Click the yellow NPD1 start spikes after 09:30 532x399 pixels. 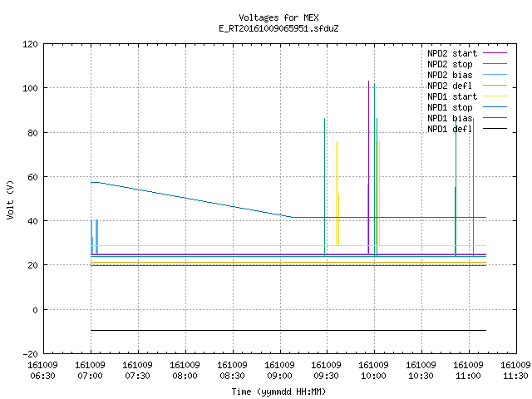337,194
